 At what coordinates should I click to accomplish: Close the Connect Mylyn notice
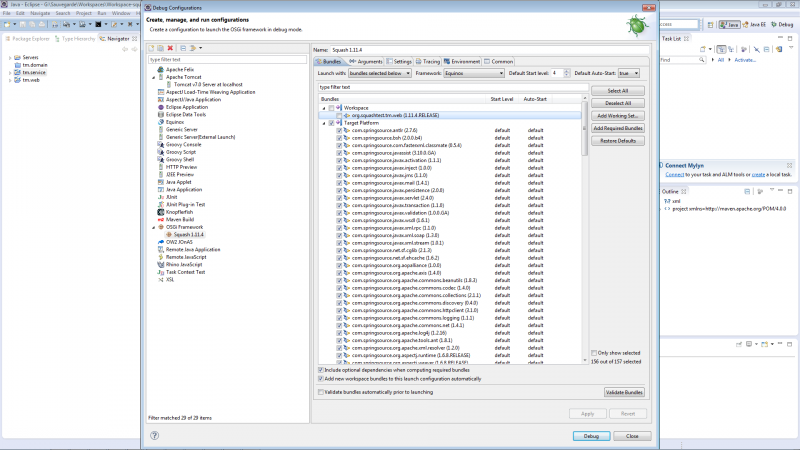click(x=789, y=165)
